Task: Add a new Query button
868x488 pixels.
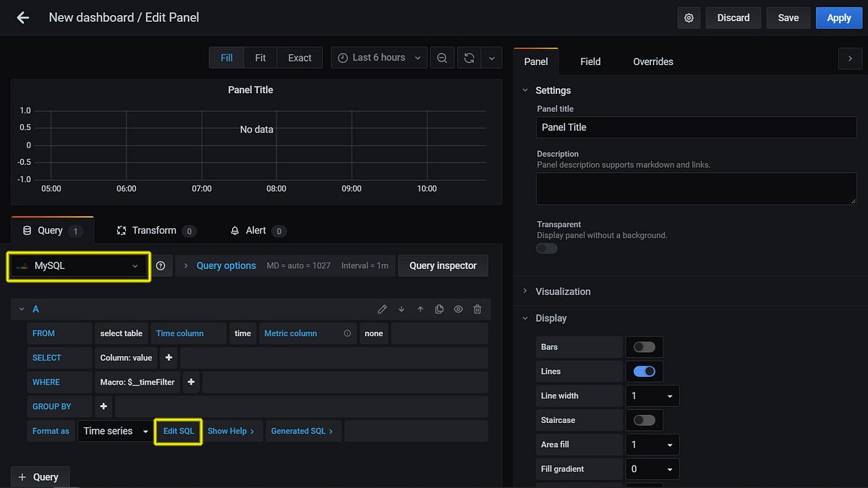Action: [x=41, y=477]
